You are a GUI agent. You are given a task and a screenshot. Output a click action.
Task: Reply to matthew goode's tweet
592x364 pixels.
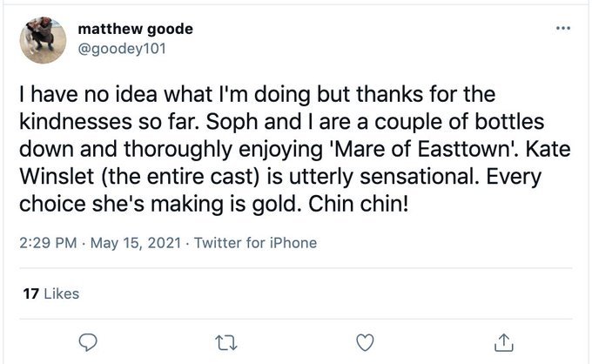coord(86,340)
